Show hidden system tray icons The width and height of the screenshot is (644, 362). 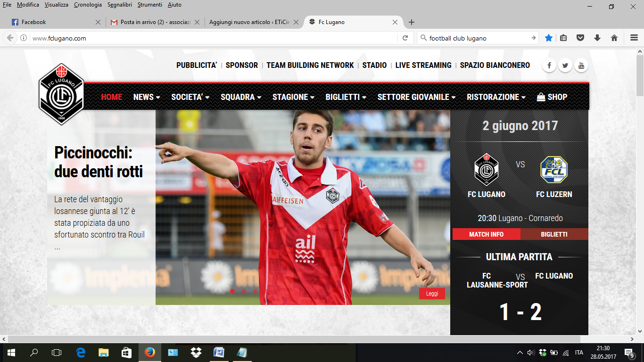520,353
